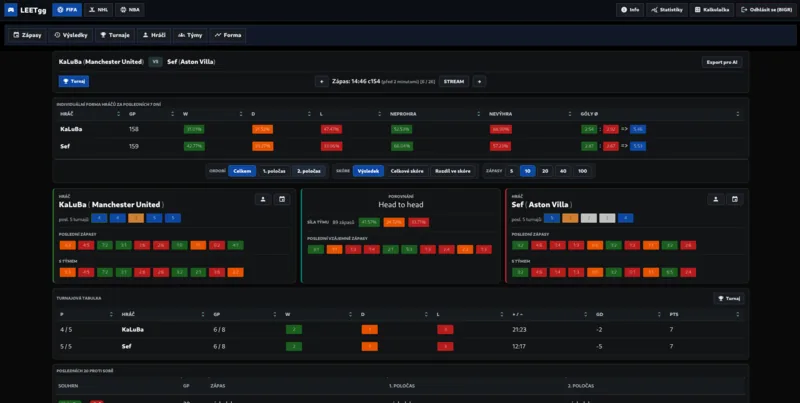Set Zápasy count to 20
Viewport: 800px width, 403px height.
click(x=545, y=171)
